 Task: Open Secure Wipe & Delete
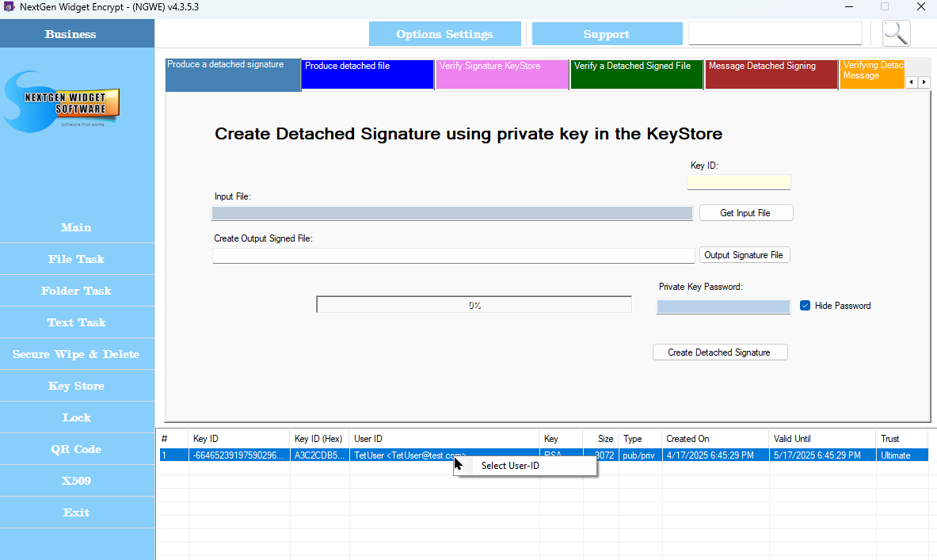pos(77,354)
